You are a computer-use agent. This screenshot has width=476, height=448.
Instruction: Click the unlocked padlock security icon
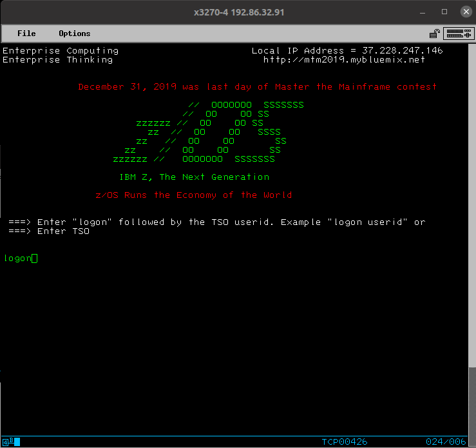tap(435, 34)
